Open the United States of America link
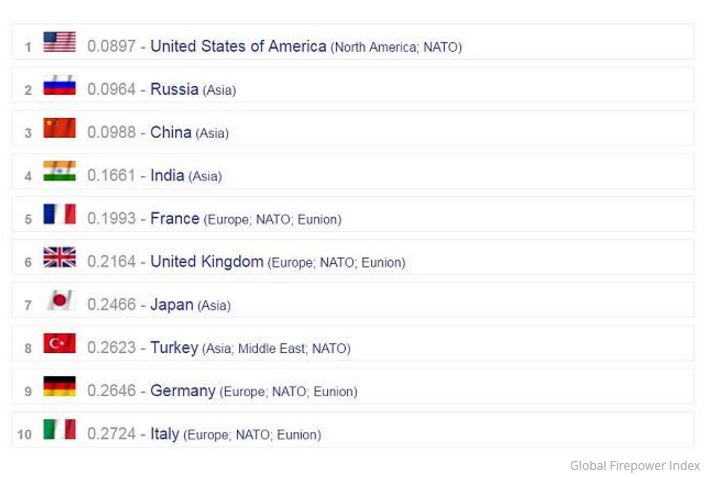This screenshot has width=719, height=477. [x=238, y=46]
